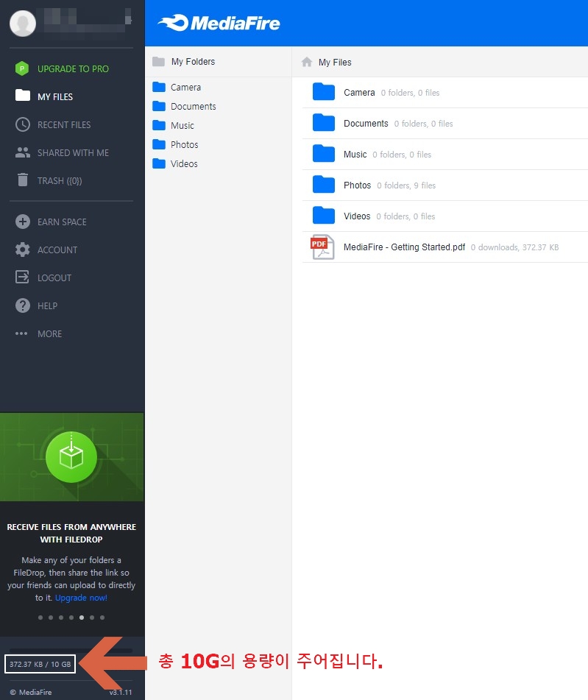The height and width of the screenshot is (700, 588).
Task: Open Videos folder name in file list
Action: coord(357,216)
